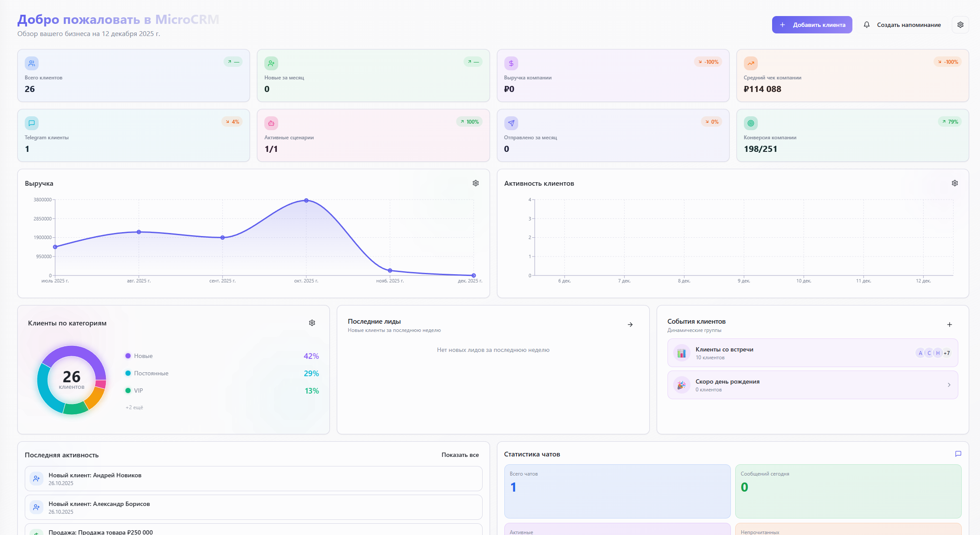Open the dashboard settings gear at top right
The image size is (980, 535).
pyautogui.click(x=960, y=25)
